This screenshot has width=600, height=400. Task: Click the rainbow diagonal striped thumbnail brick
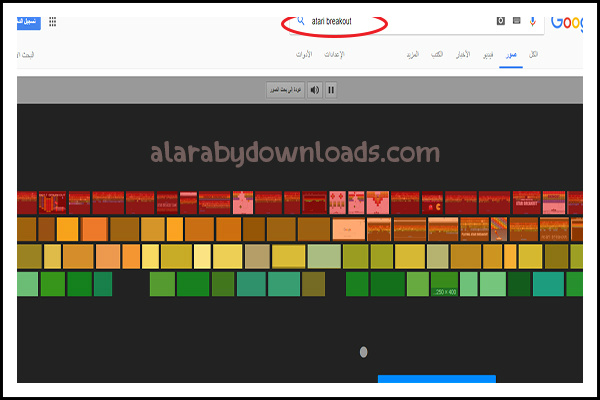pyautogui.click(x=499, y=229)
